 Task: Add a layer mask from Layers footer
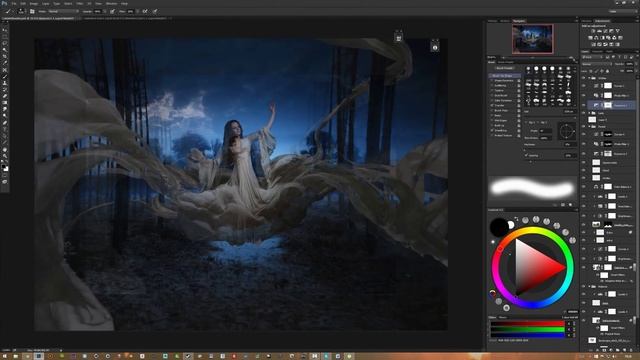click(x=604, y=350)
